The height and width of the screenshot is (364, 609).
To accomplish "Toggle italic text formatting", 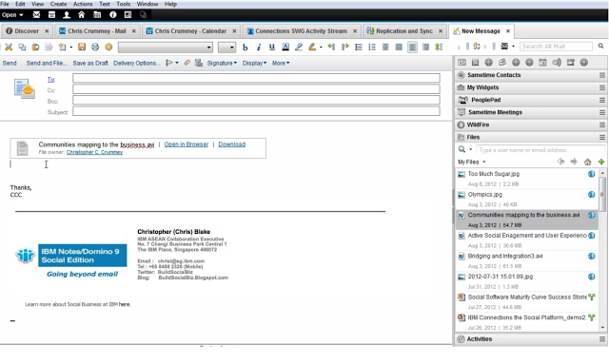I will (259, 47).
